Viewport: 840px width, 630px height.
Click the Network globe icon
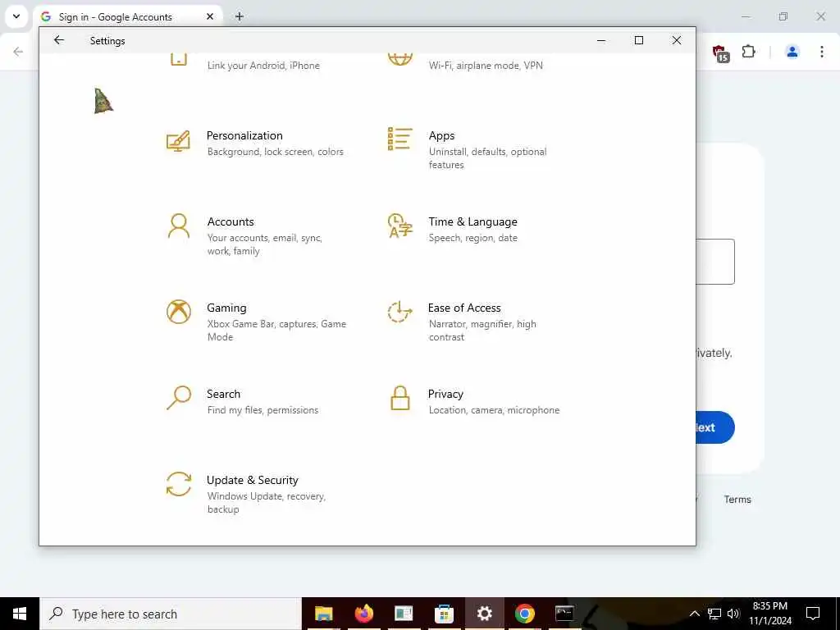pos(400,59)
